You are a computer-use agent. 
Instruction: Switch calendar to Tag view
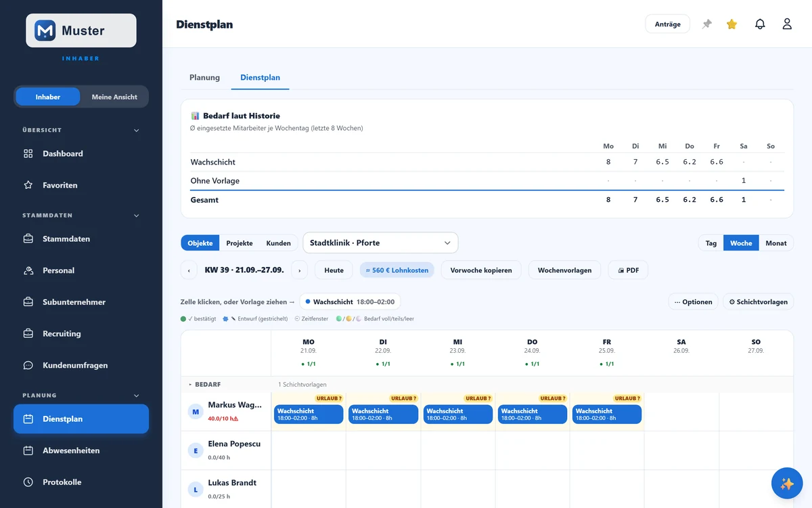point(711,243)
